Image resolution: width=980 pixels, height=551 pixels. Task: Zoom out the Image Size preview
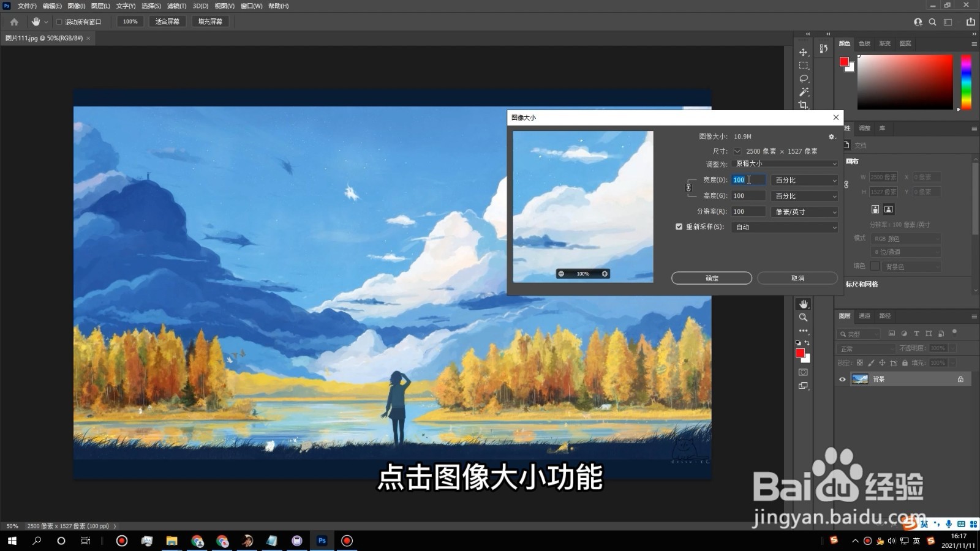[x=561, y=274]
